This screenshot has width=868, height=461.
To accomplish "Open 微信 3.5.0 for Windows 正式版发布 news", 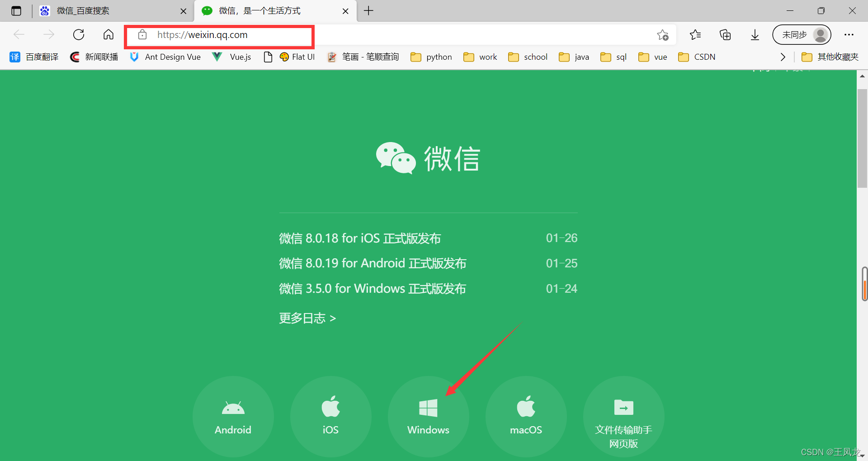I will [x=373, y=289].
